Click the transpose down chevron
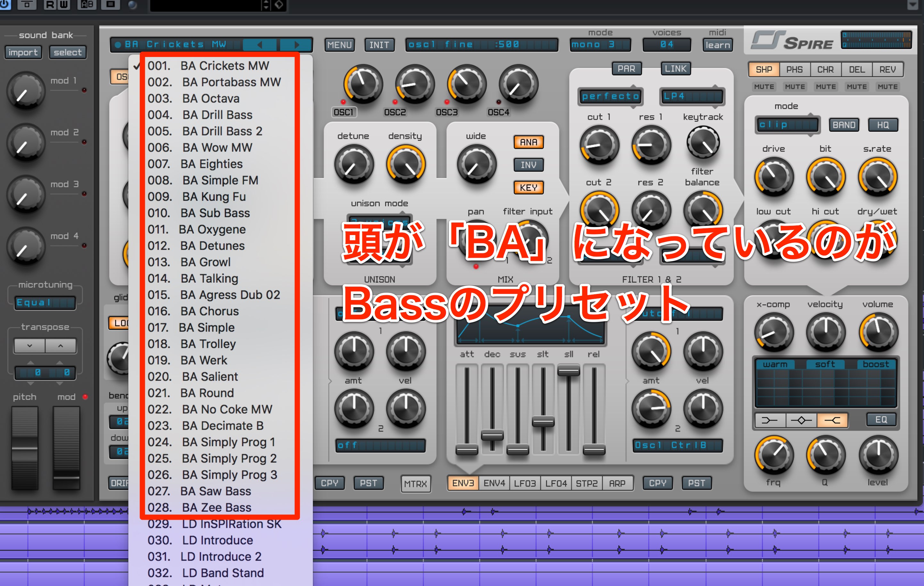Screen dimensions: 924x586 click(x=29, y=346)
